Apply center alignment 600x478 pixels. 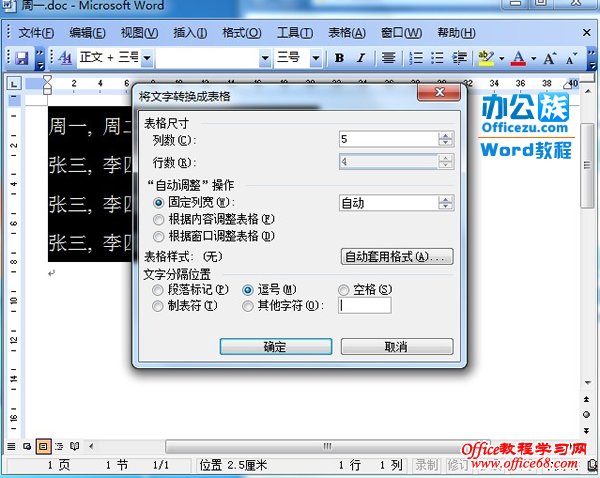[x=388, y=58]
